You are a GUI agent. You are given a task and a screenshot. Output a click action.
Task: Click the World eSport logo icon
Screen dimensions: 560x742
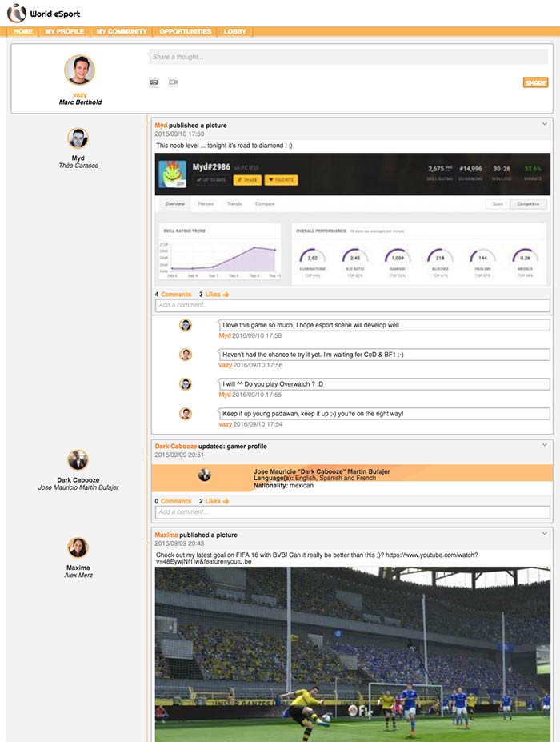click(17, 14)
